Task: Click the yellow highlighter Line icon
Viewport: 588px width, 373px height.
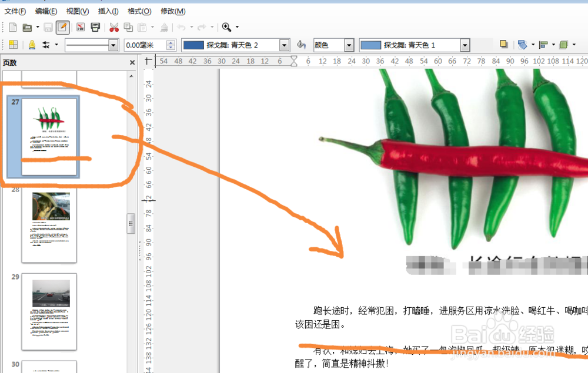Action: coord(32,45)
